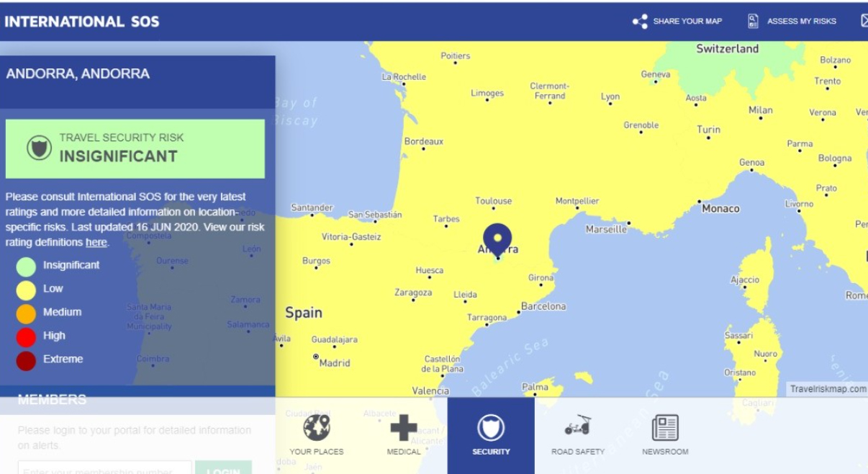Select the Security tab label
The height and width of the screenshot is (474, 868).
coord(491,452)
